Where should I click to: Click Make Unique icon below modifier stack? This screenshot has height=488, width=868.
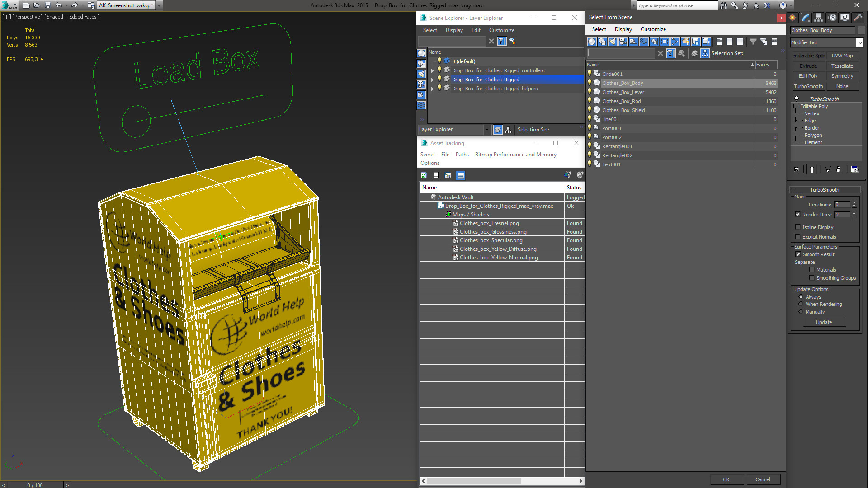pos(827,169)
